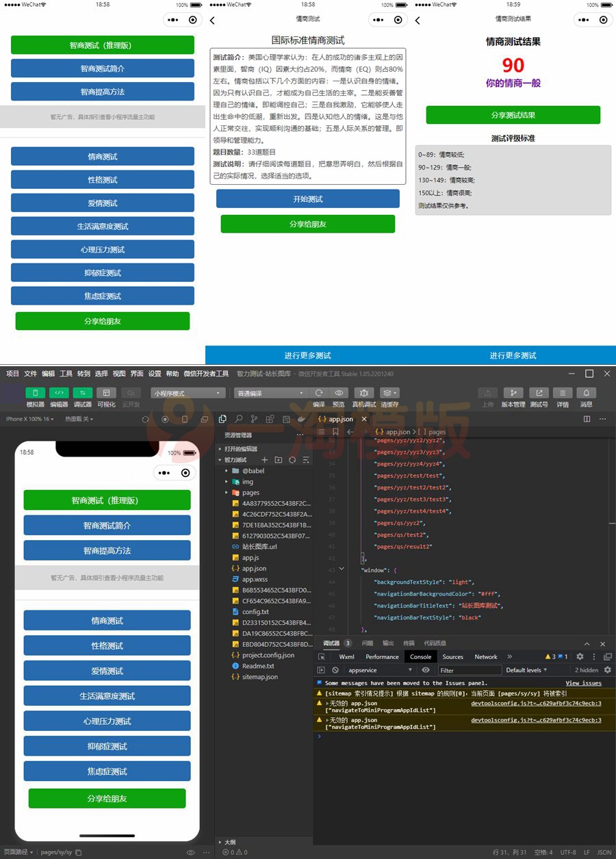Switch to the Network tab in the debugger

[x=486, y=657]
